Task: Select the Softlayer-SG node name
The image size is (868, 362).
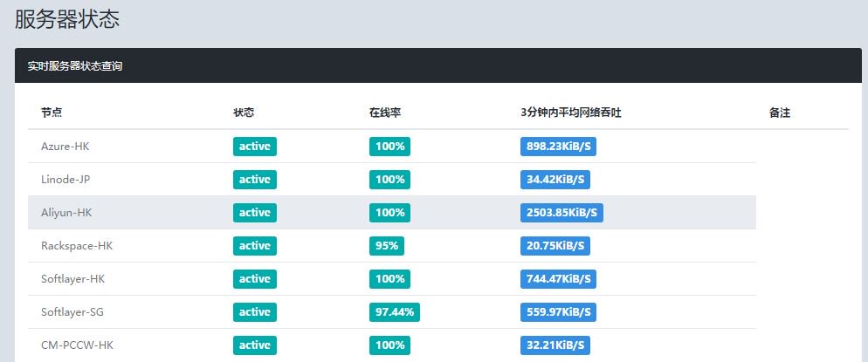Action: [x=72, y=312]
